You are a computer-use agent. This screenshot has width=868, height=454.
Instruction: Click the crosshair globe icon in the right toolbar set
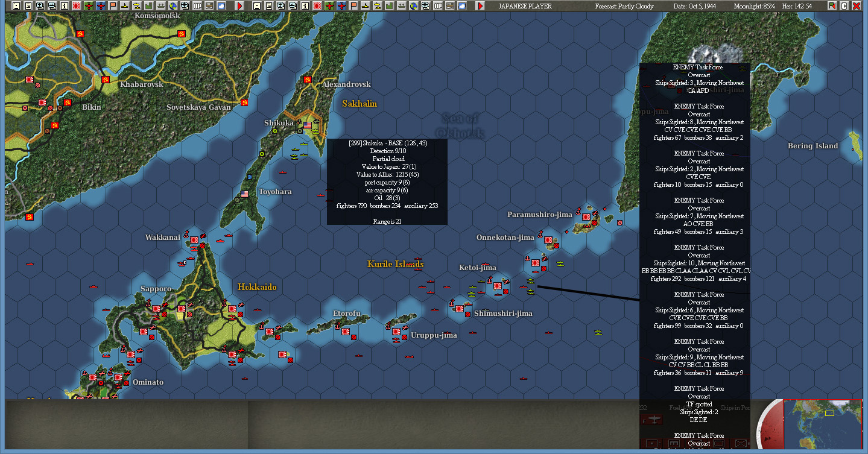(426, 6)
